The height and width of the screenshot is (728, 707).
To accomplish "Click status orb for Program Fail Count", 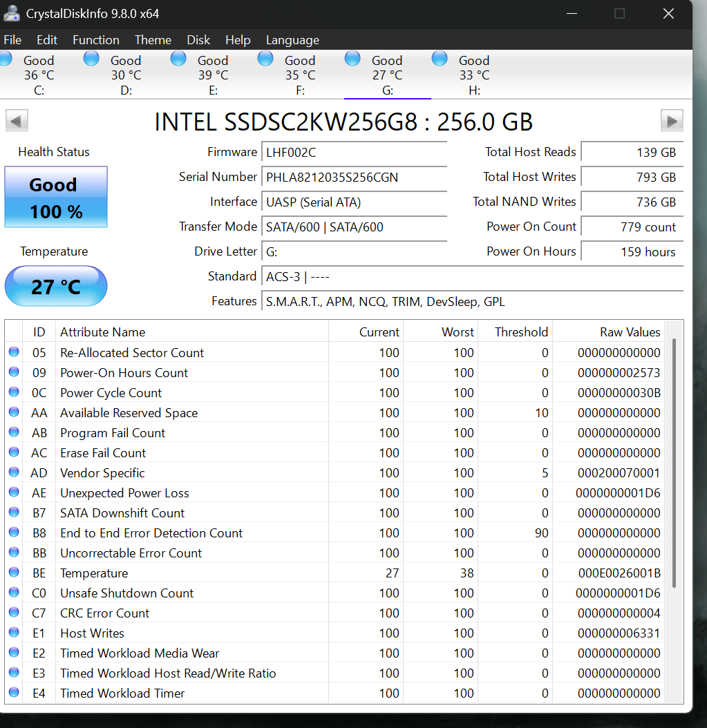I will [14, 432].
